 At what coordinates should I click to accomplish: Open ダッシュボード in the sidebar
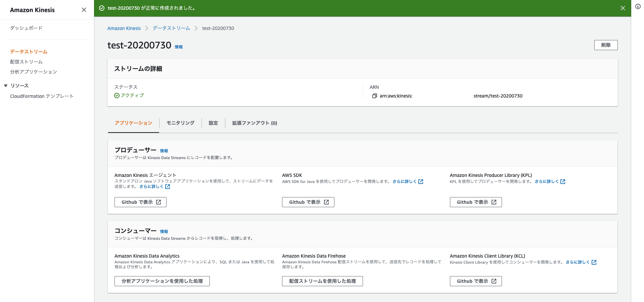click(26, 28)
